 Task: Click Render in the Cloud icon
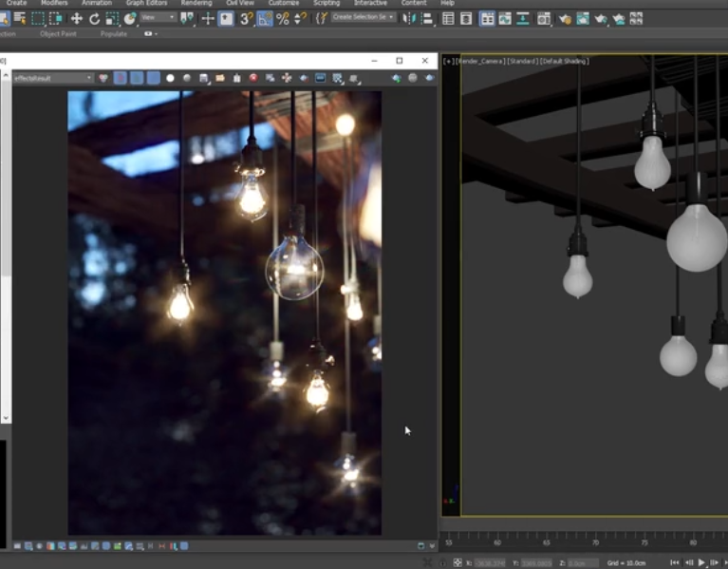(x=619, y=19)
